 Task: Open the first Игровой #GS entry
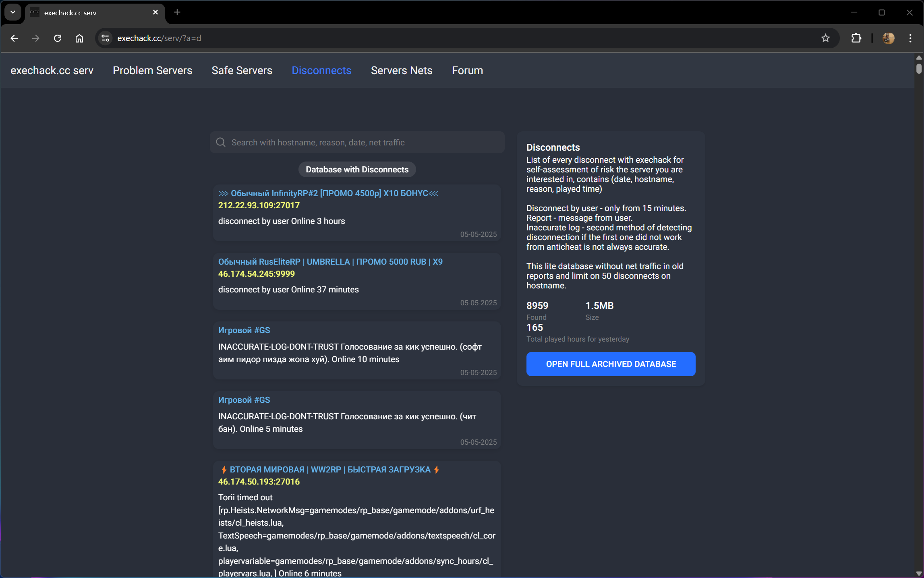244,330
